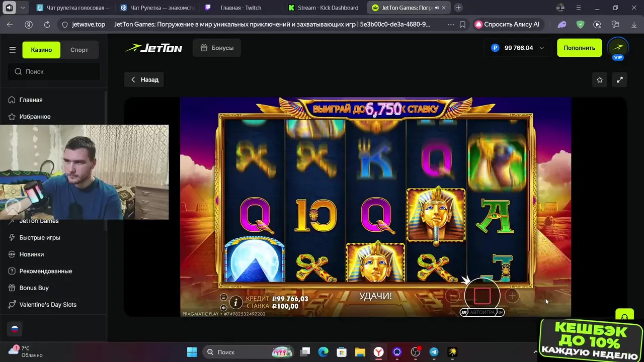Show hidden system tray icons
644x362 pixels.
[535, 352]
